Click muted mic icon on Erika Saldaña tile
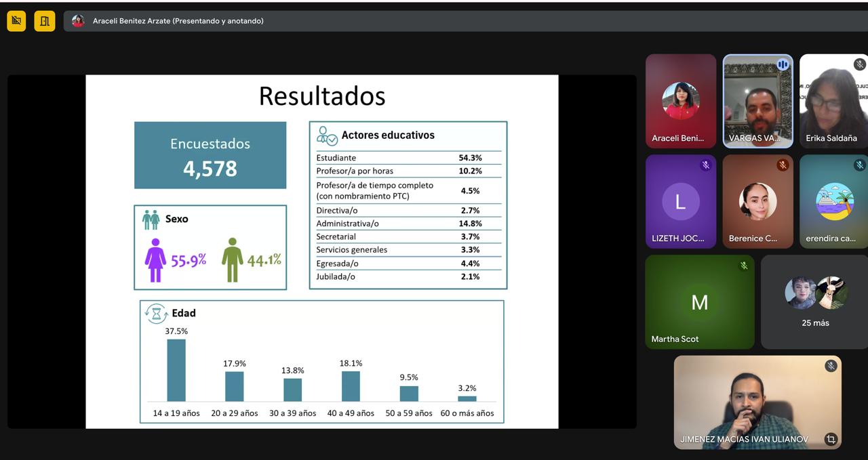Viewport: 868px width, 460px height. (859, 64)
